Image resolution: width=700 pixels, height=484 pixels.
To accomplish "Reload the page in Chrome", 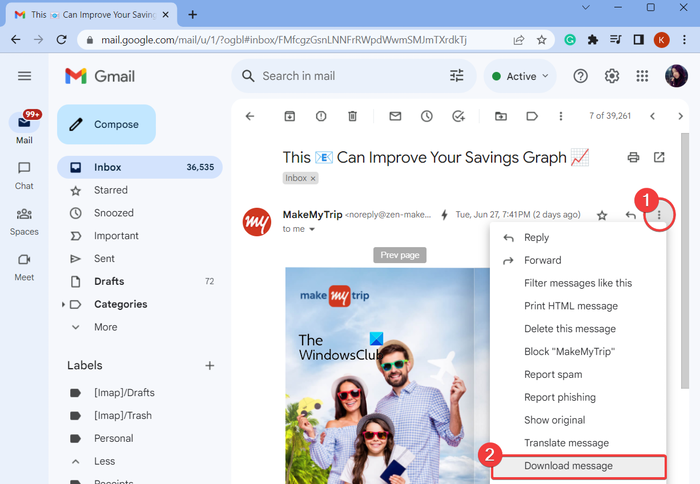I will [62, 40].
